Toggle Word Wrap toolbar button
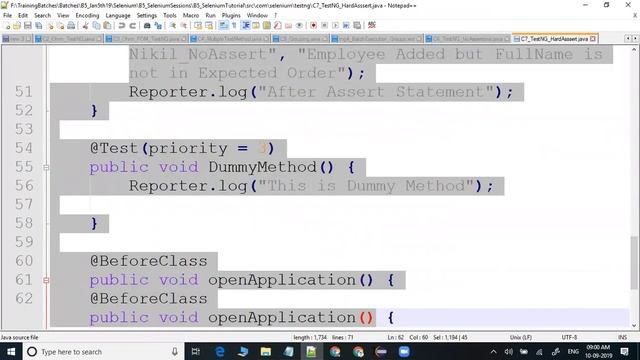The width and height of the screenshot is (640, 360). [223, 25]
